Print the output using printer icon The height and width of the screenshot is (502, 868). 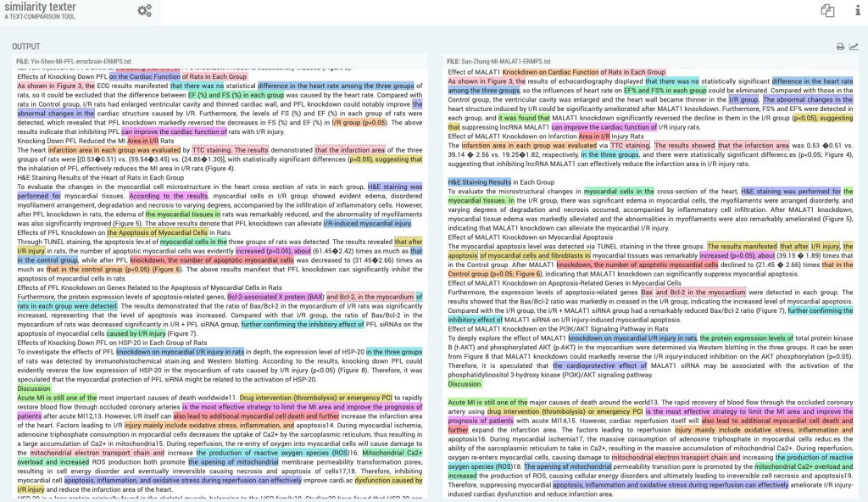[840, 47]
